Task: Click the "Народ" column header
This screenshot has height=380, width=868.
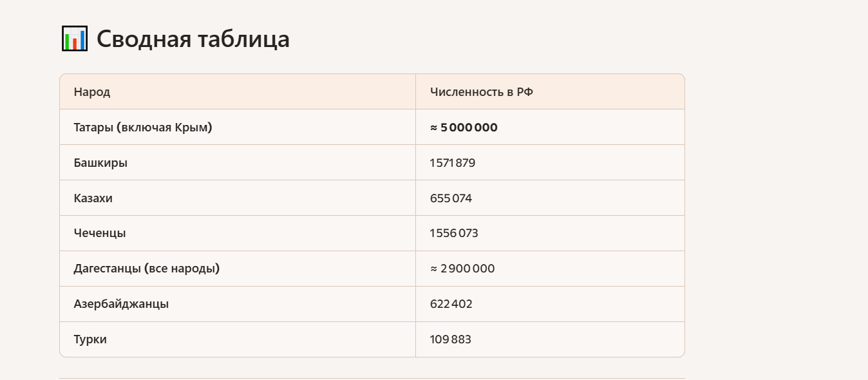Action: click(x=92, y=92)
